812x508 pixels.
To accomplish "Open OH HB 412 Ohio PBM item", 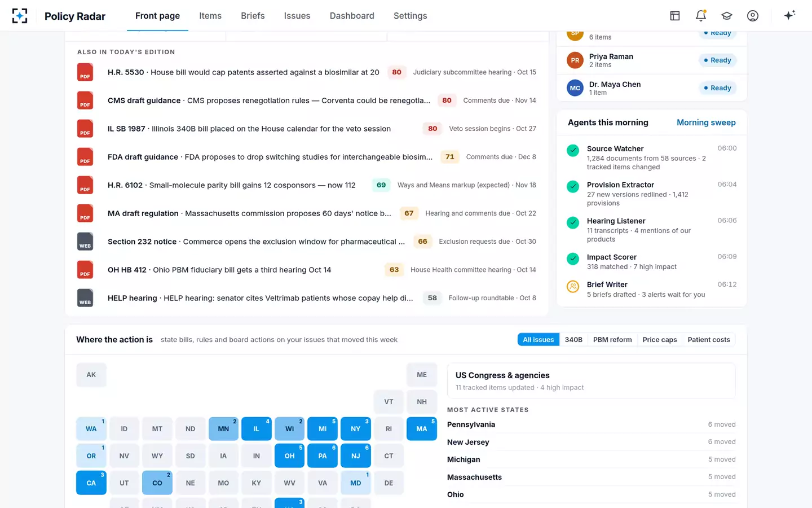I will [307, 270].
